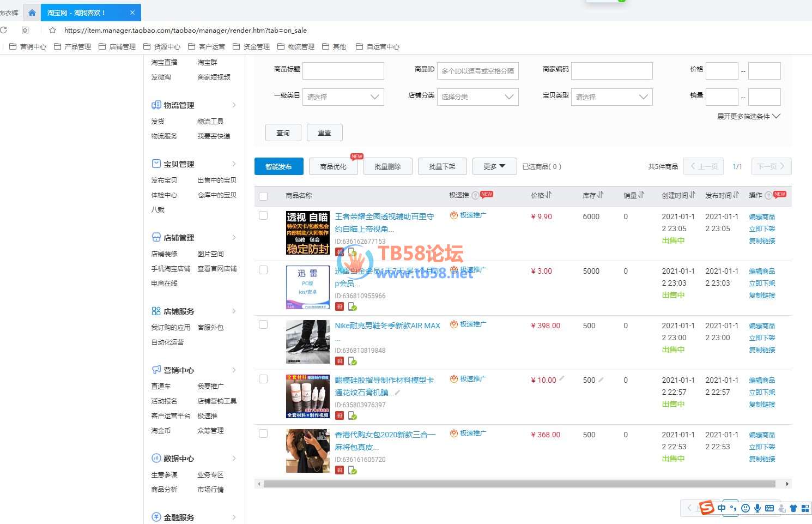Click green-check document icon under 香港代购女包 product
The height and width of the screenshot is (524, 812).
[352, 470]
